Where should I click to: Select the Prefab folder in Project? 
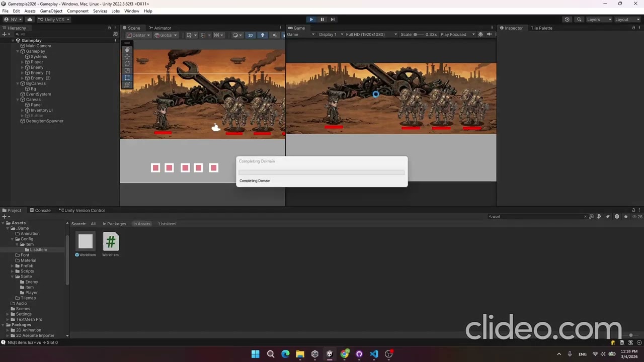[x=27, y=266]
